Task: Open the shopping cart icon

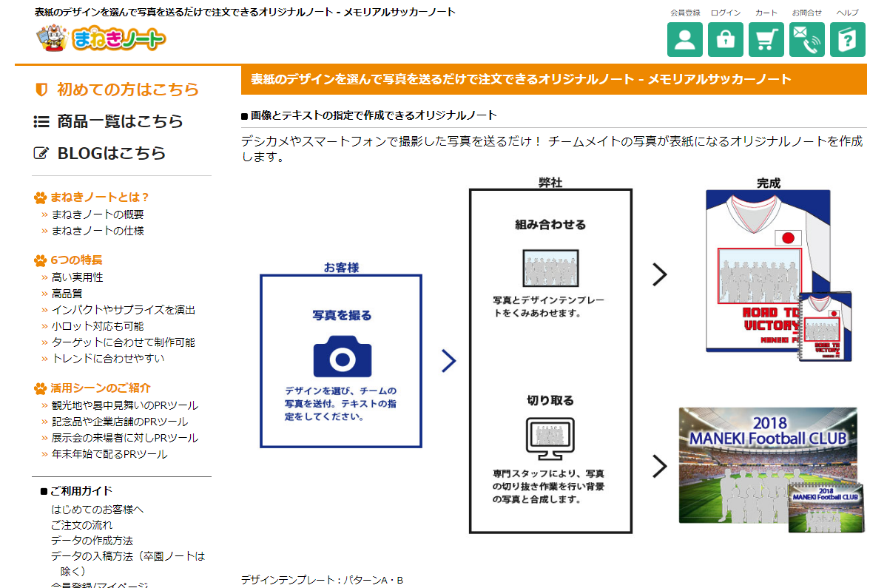Action: pyautogui.click(x=766, y=40)
